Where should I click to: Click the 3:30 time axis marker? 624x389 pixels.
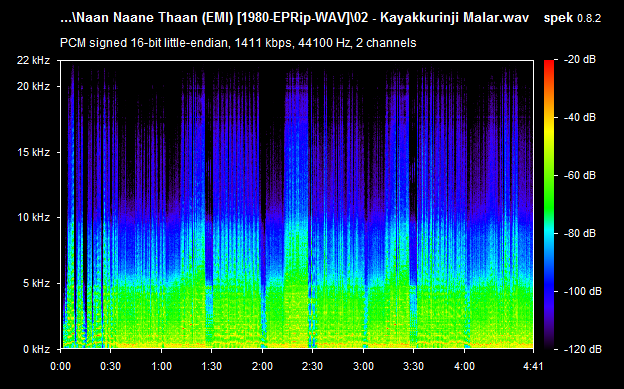pyautogui.click(x=413, y=366)
